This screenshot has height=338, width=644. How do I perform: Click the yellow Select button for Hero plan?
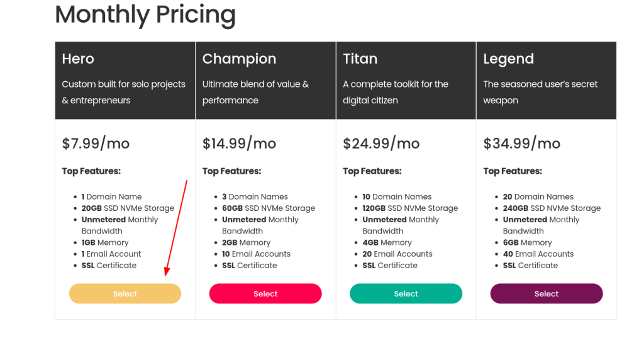pos(125,293)
